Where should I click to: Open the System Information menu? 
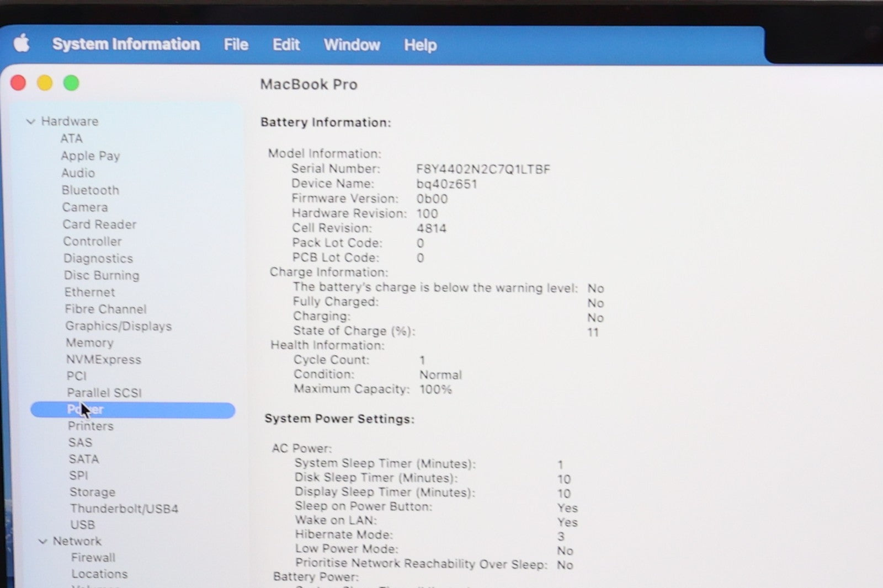(126, 44)
